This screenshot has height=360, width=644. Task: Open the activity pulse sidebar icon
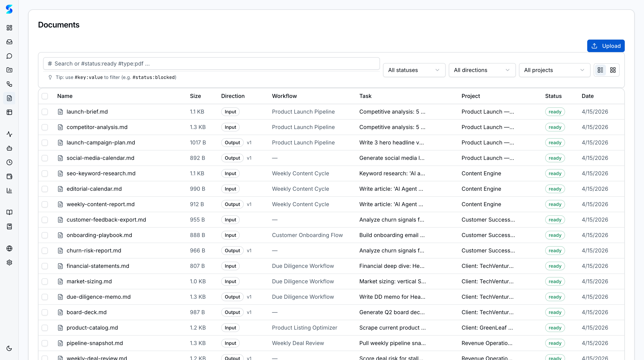(9, 134)
